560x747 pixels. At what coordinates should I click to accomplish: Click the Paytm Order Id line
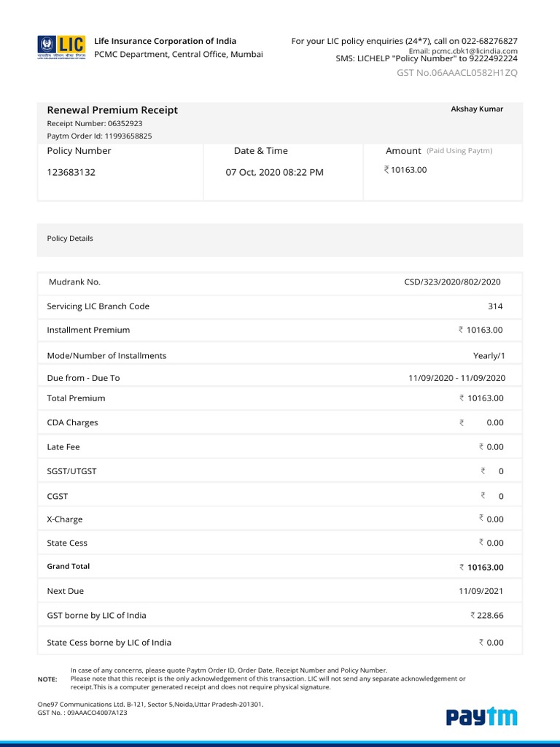point(99,136)
